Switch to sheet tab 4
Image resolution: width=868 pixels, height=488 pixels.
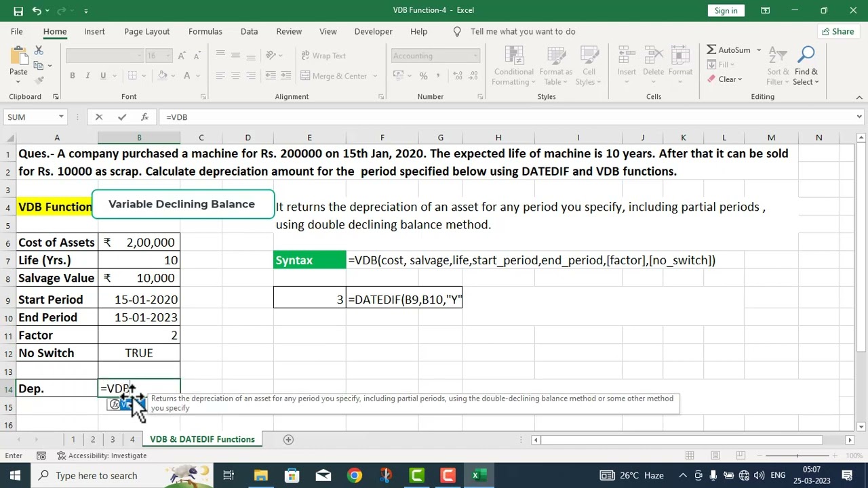132,439
